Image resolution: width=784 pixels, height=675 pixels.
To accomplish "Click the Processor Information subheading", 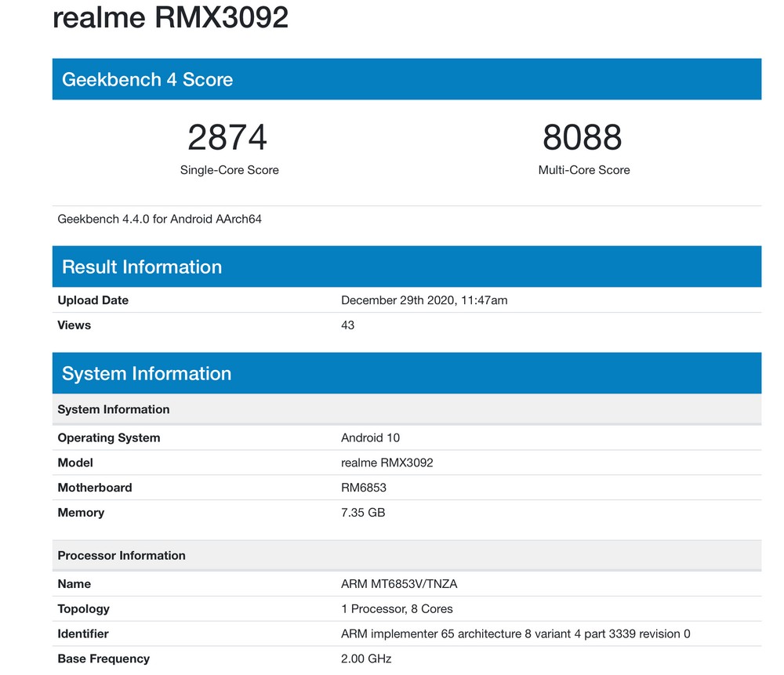I will (x=406, y=555).
